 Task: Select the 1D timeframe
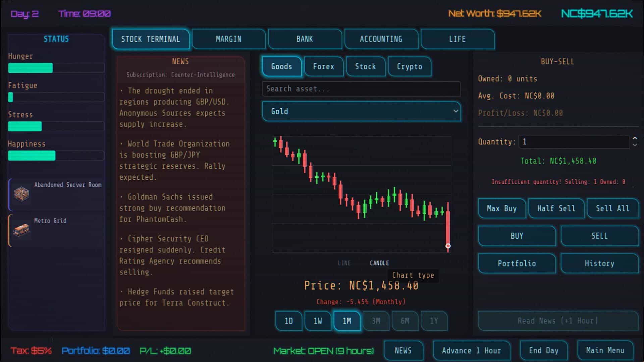288,321
